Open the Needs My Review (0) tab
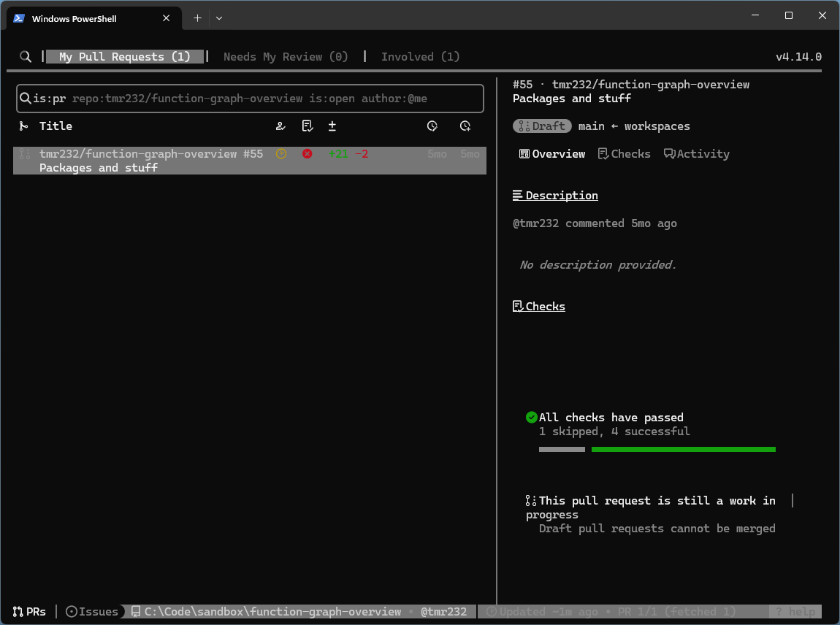The height and width of the screenshot is (625, 840). [286, 57]
